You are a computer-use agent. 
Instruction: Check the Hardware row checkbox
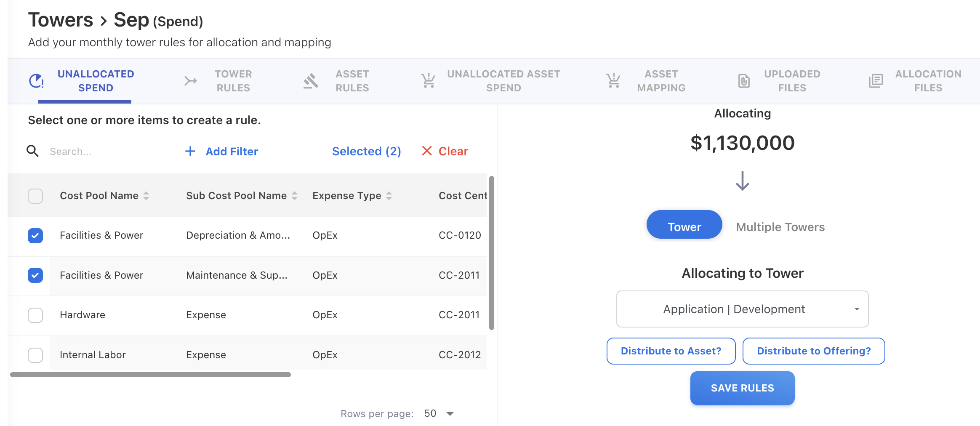pyautogui.click(x=35, y=315)
